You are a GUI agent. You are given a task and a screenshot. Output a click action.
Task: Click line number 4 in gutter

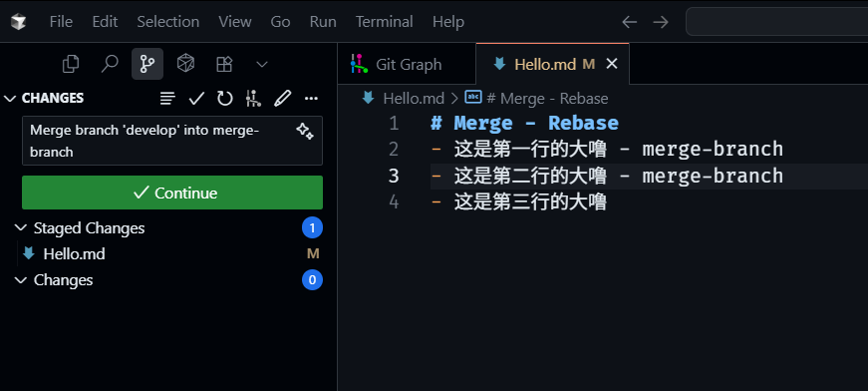pos(394,202)
